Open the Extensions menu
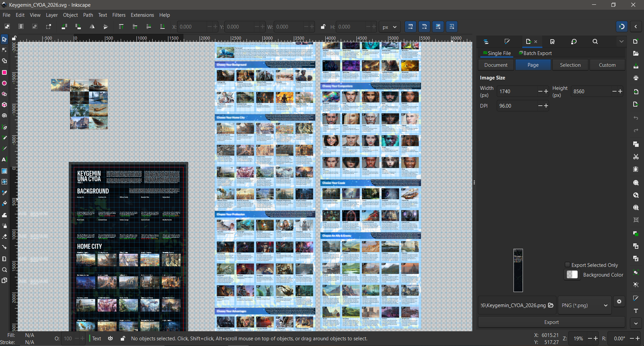 click(x=142, y=15)
